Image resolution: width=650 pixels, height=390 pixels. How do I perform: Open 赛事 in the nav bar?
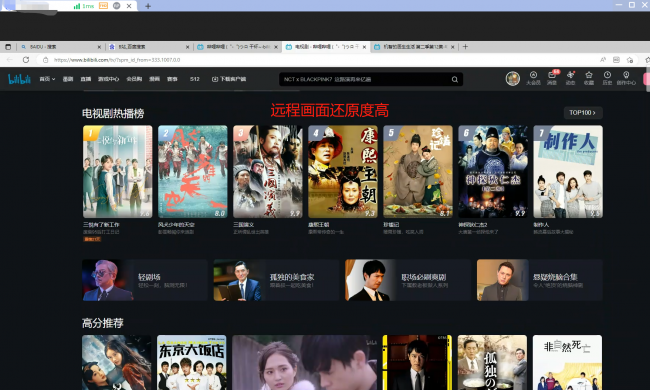tap(172, 79)
